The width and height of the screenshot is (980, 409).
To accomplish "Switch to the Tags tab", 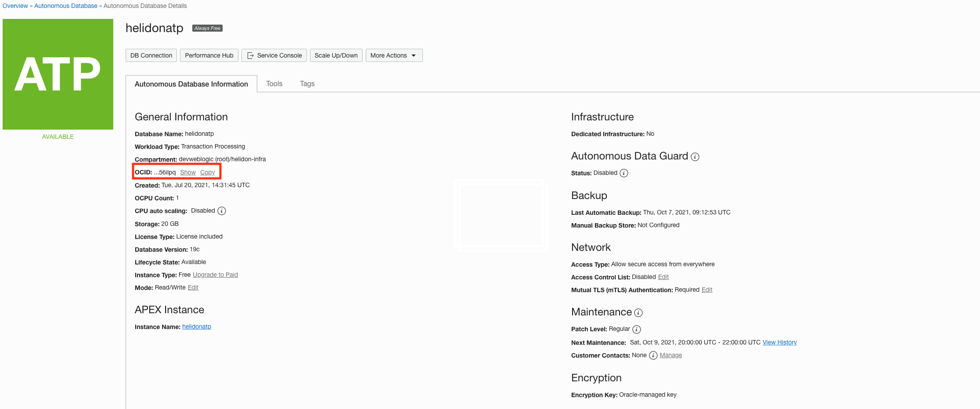I will (307, 83).
